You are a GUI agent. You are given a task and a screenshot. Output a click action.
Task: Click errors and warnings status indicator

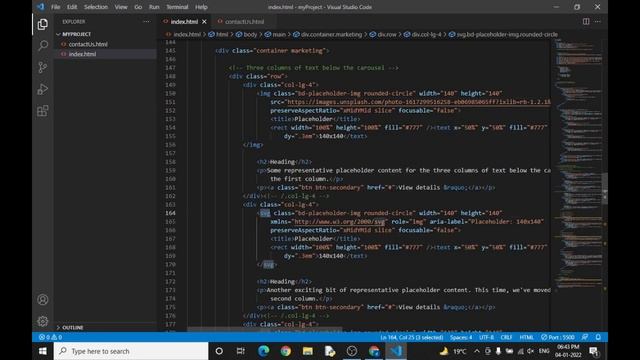(50, 337)
